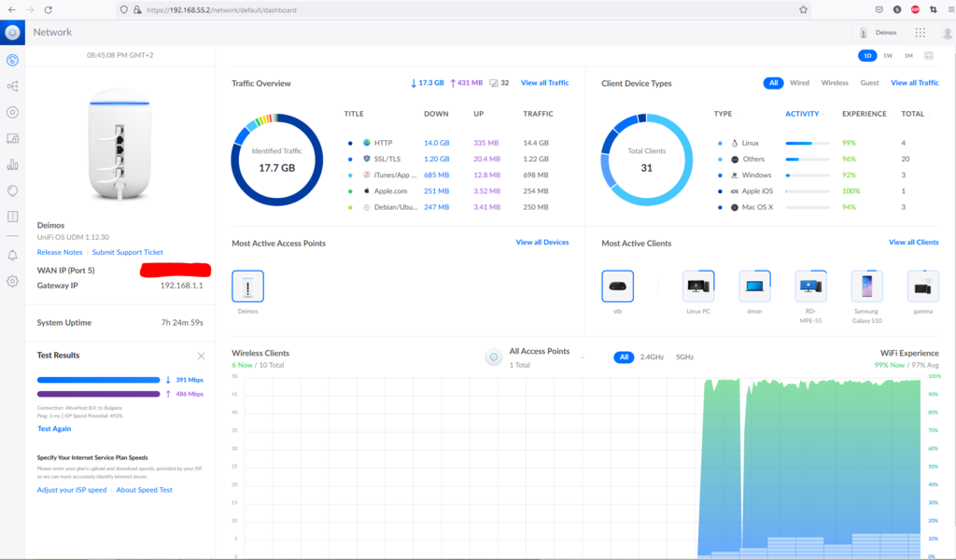956x560 pixels.
Task: Click the user profile avatar
Action: click(947, 33)
